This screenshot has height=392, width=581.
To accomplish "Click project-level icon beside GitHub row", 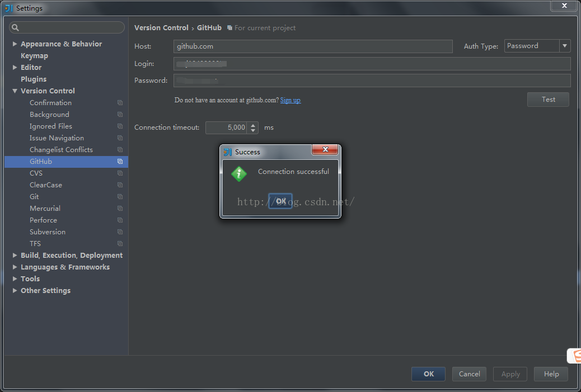I will 120,162.
